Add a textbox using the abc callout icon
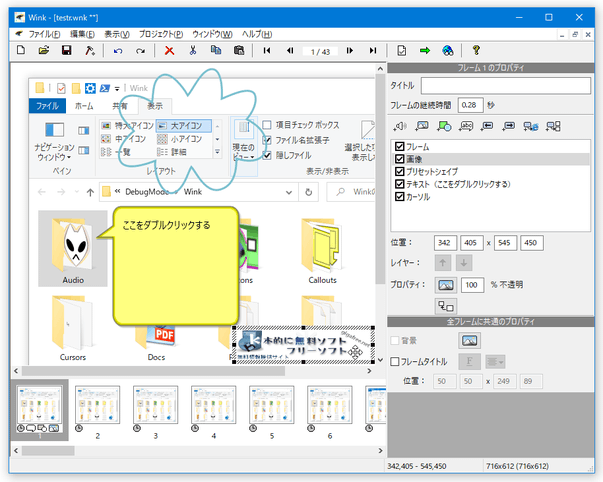 [x=466, y=126]
